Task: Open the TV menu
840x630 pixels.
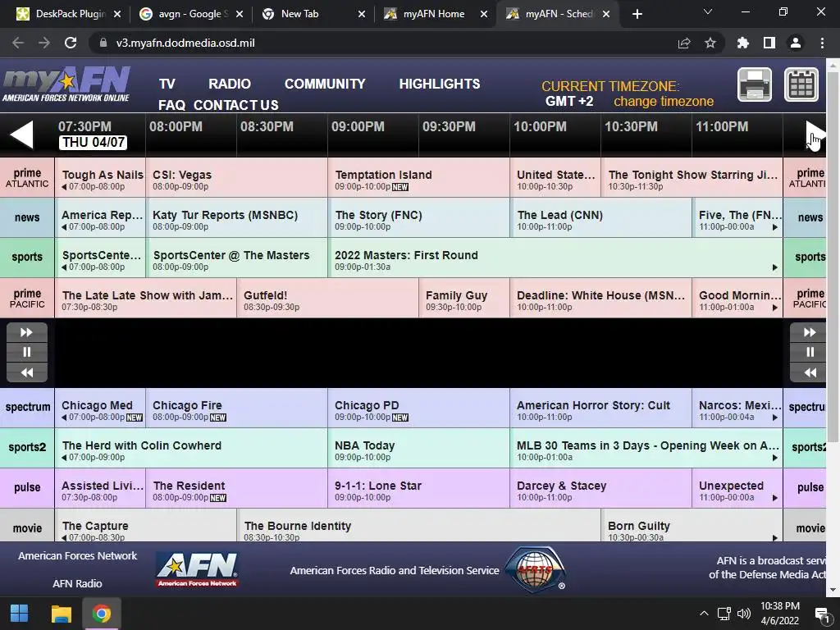Action: coord(167,84)
